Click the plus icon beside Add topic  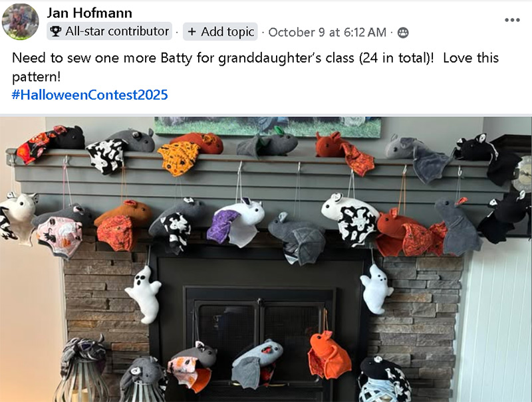tap(192, 31)
